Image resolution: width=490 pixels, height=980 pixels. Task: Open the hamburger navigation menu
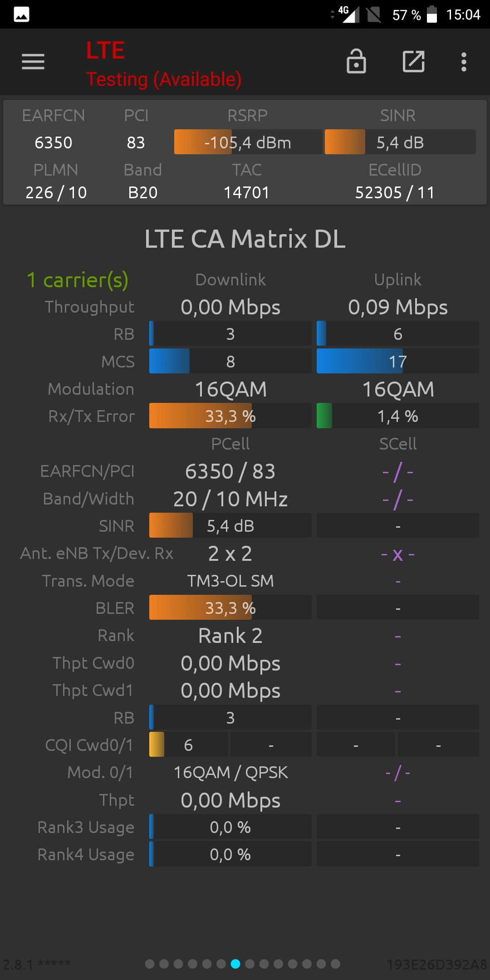33,62
